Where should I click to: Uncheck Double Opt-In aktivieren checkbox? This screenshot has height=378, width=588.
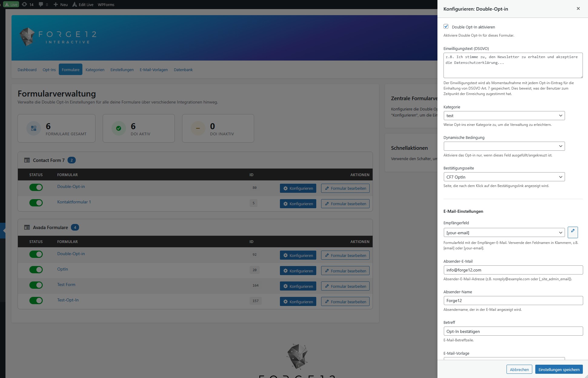tap(446, 27)
